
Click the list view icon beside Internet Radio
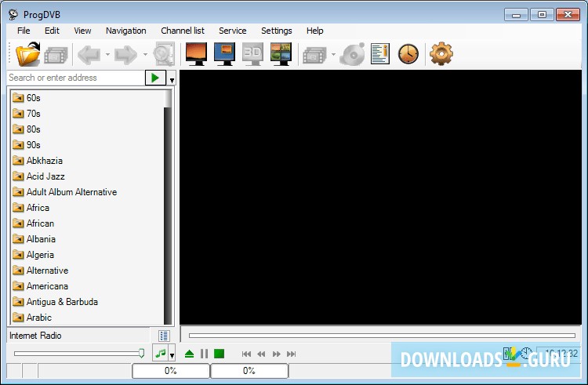[164, 336]
